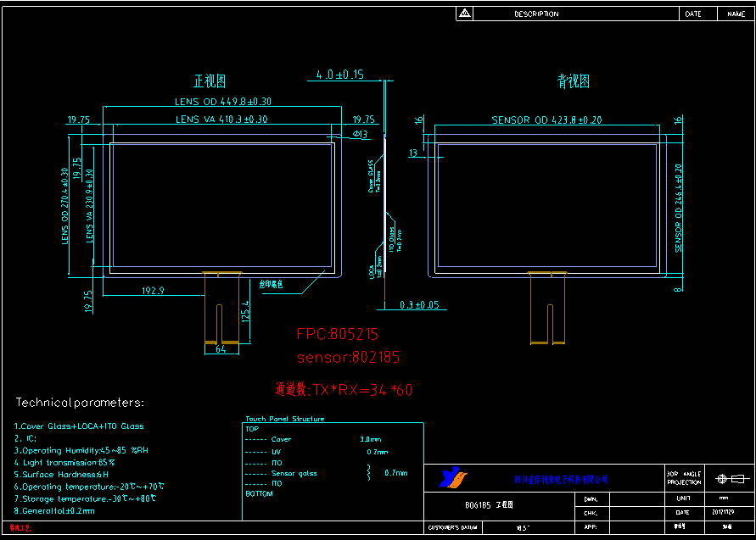Click the Technical parameters heading
The width and height of the screenshot is (756, 540).
click(81, 402)
